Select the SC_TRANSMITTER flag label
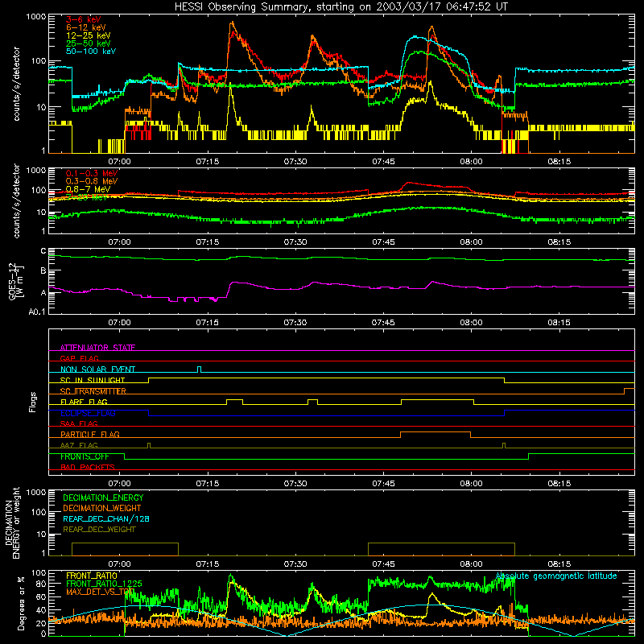The width and height of the screenshot is (644, 644). point(93,391)
